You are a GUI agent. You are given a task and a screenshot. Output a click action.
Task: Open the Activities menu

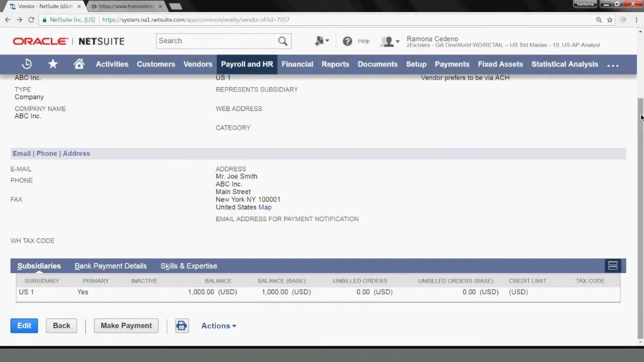(x=112, y=64)
